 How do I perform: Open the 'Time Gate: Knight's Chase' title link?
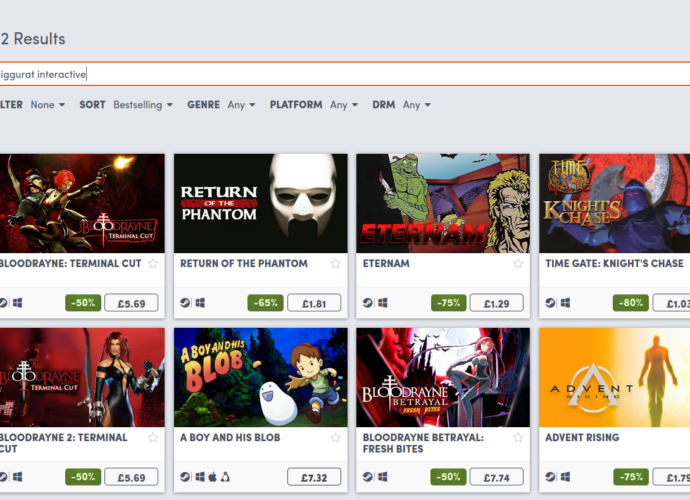click(614, 264)
